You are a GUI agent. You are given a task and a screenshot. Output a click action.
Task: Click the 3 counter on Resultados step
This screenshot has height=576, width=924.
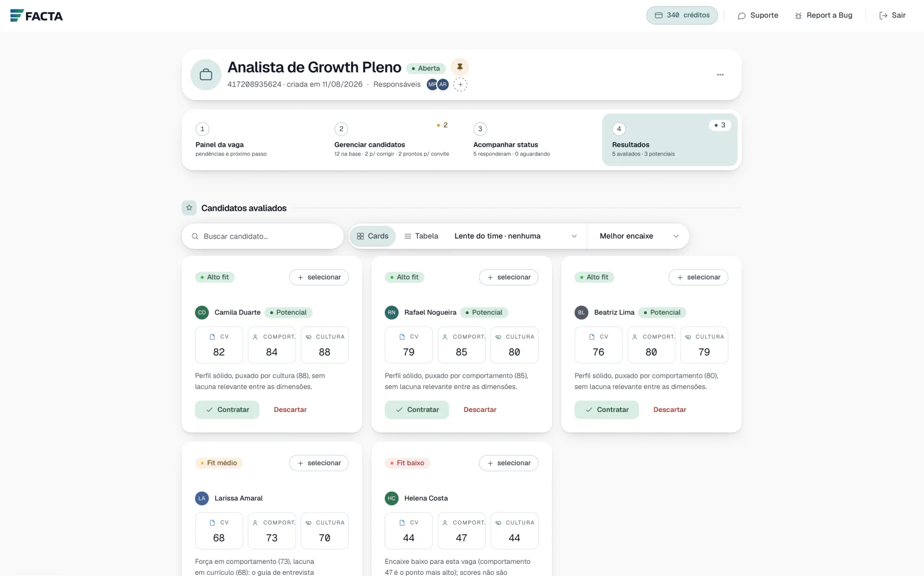pos(720,125)
